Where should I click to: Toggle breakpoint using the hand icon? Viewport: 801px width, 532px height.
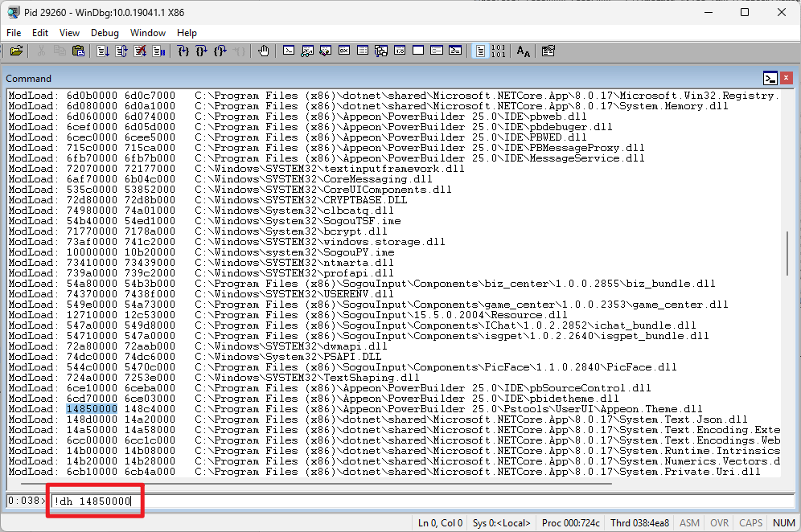point(264,51)
